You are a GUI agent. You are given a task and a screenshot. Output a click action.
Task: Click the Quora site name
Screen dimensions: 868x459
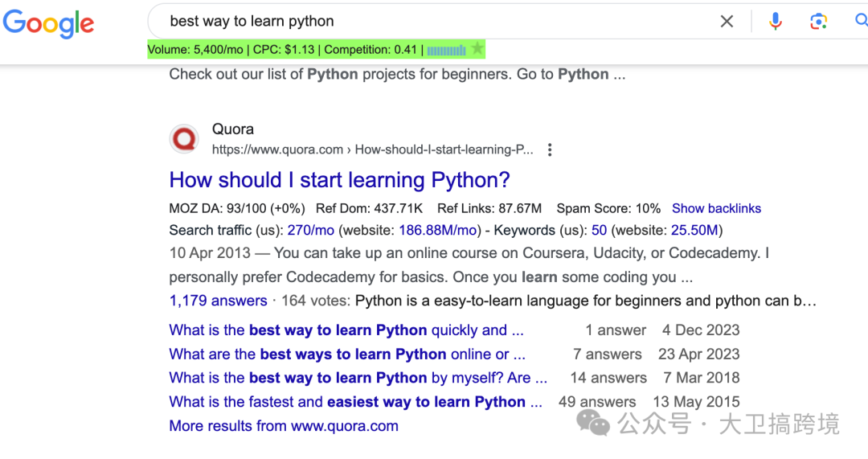click(232, 129)
